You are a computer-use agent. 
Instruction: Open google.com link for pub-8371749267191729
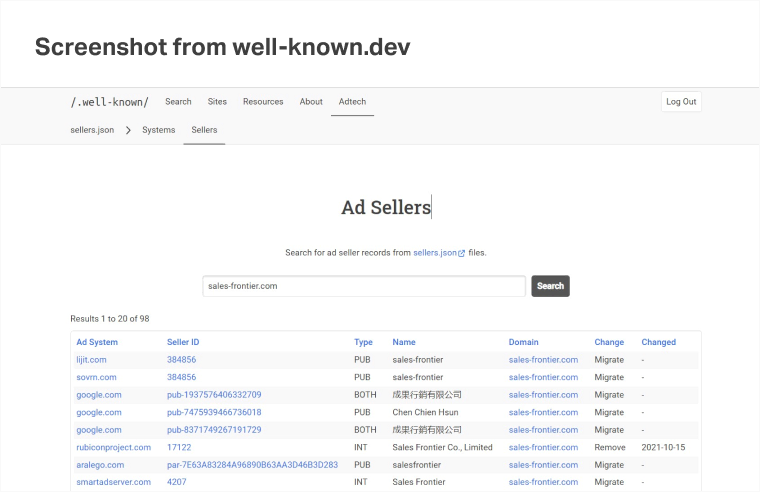click(99, 429)
